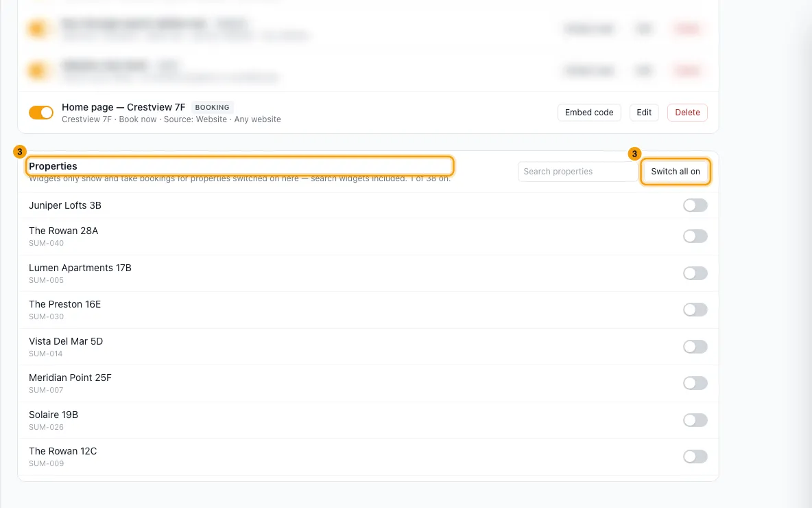Image resolution: width=812 pixels, height=508 pixels.
Task: Click the SUM-005 property code
Action: (46, 281)
